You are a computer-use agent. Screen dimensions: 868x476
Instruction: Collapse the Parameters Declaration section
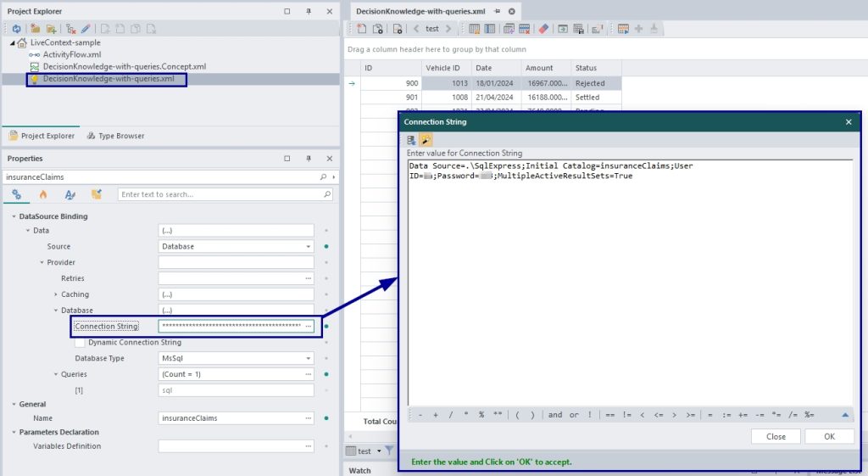point(14,432)
